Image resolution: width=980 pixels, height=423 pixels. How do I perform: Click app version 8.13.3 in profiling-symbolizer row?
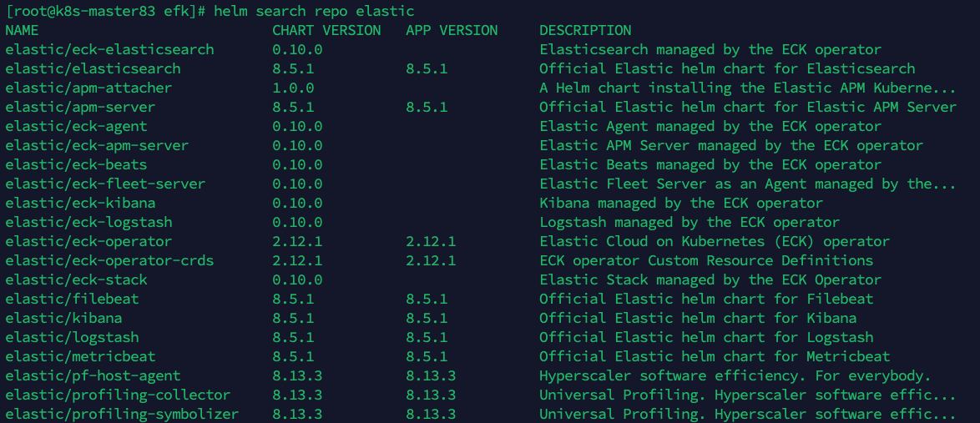point(432,415)
